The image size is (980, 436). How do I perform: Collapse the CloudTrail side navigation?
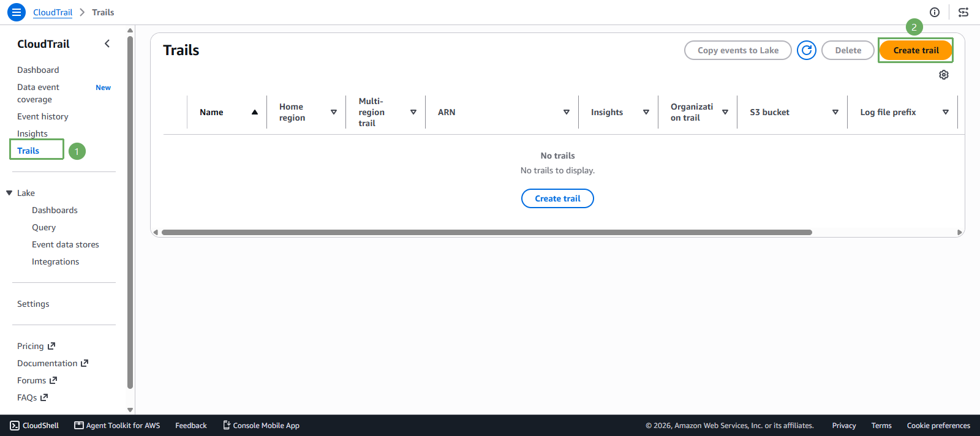click(107, 43)
